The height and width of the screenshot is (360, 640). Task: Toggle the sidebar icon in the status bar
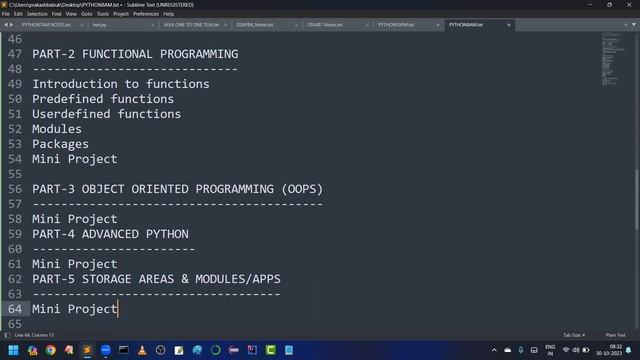click(7, 335)
